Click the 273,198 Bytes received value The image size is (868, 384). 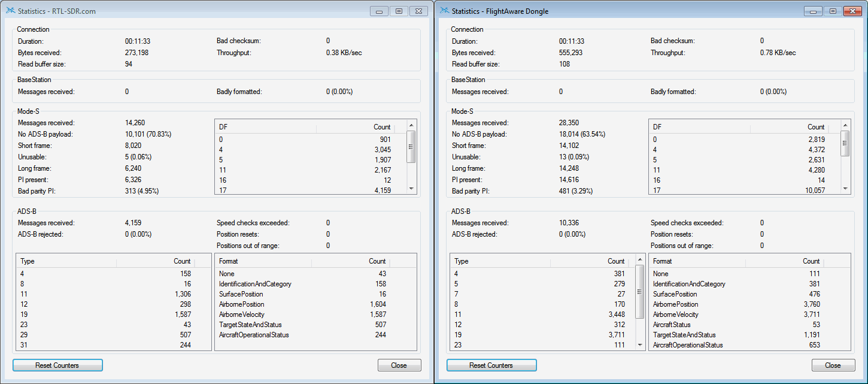[136, 53]
